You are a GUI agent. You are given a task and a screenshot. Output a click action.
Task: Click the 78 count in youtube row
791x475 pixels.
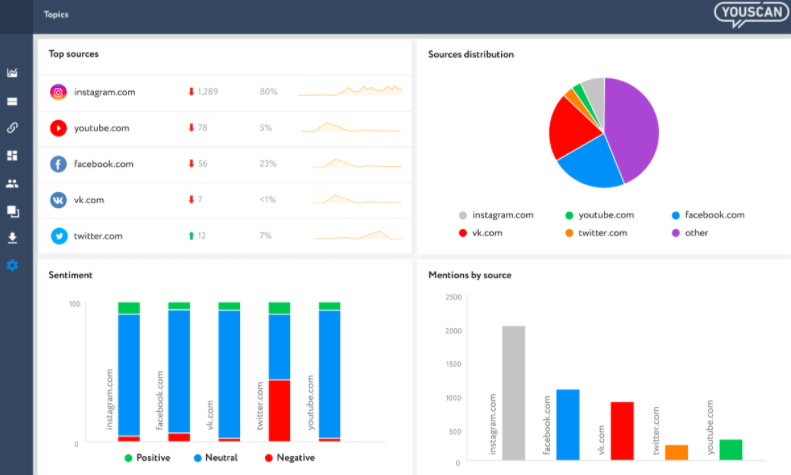point(202,128)
